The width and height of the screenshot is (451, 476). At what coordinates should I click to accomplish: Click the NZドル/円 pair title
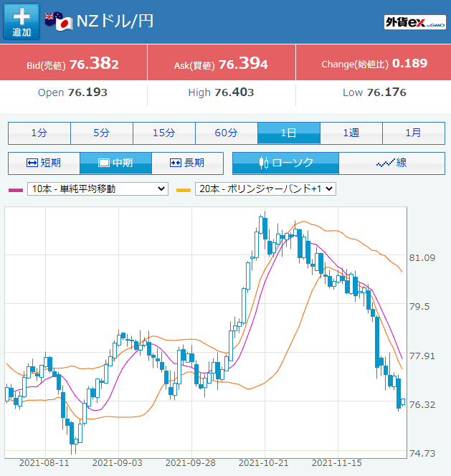coord(115,22)
